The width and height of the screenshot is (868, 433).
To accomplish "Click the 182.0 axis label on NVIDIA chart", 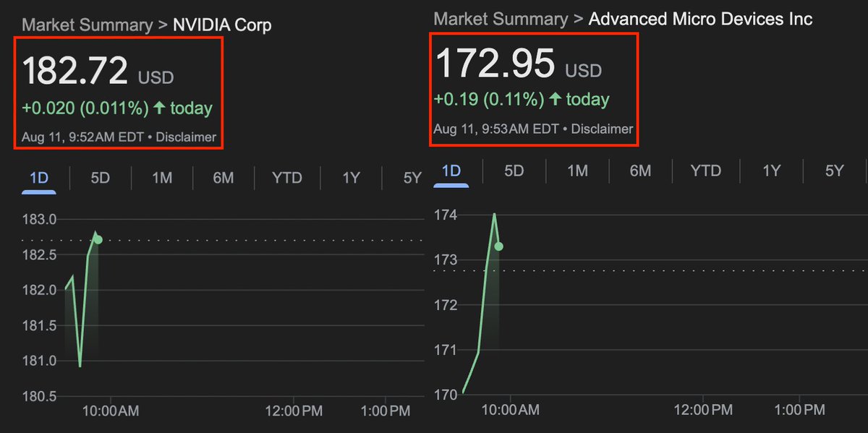I will [x=39, y=290].
